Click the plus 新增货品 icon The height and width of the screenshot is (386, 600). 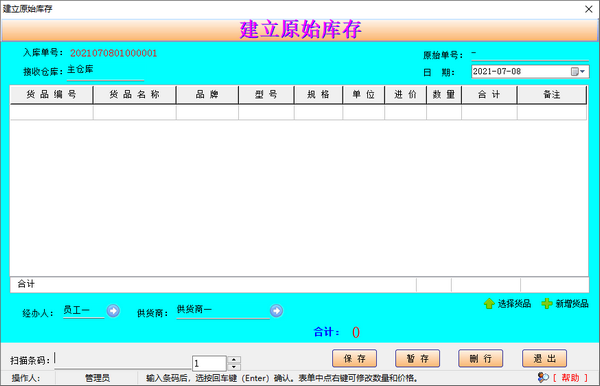pyautogui.click(x=547, y=304)
